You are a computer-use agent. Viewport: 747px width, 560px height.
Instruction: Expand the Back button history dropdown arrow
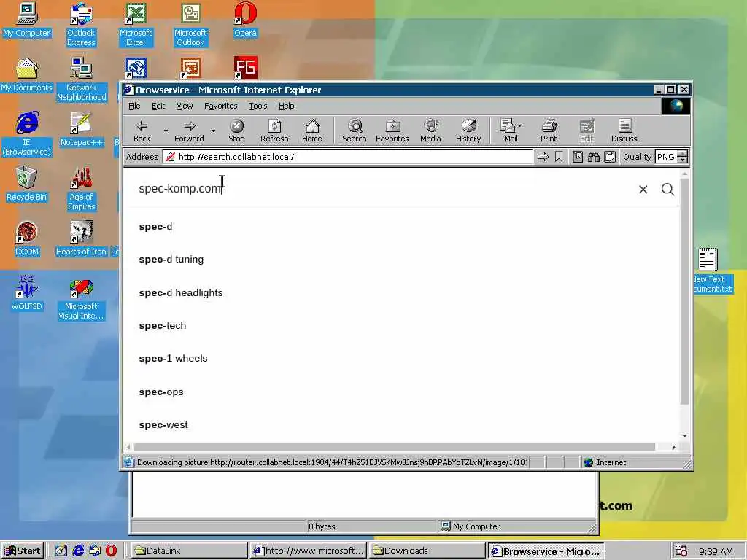click(166, 131)
